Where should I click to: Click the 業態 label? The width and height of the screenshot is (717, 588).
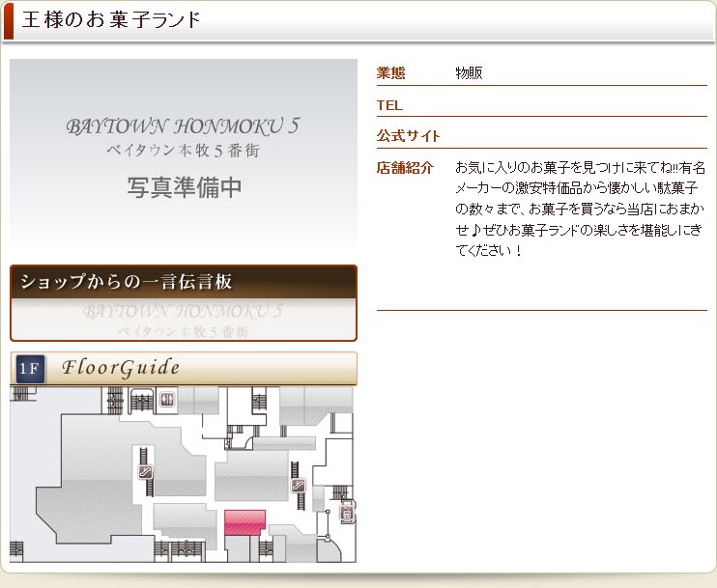(x=390, y=72)
